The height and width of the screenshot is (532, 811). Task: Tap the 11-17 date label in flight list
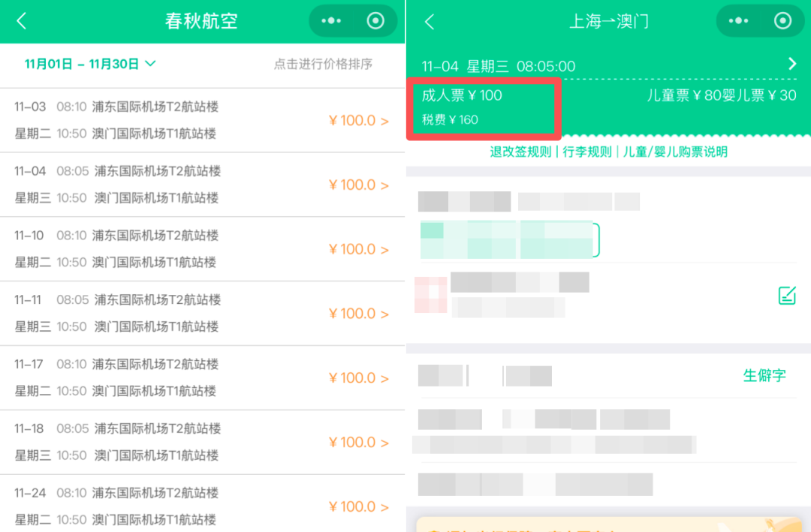[29, 364]
